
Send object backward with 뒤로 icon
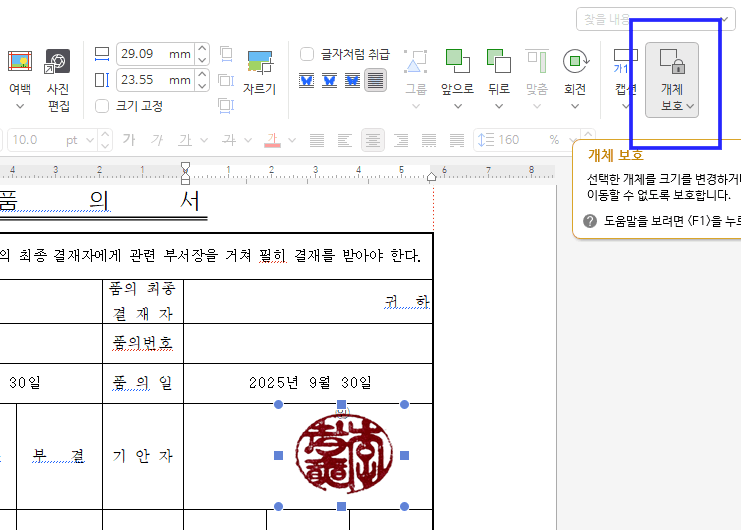click(x=499, y=61)
